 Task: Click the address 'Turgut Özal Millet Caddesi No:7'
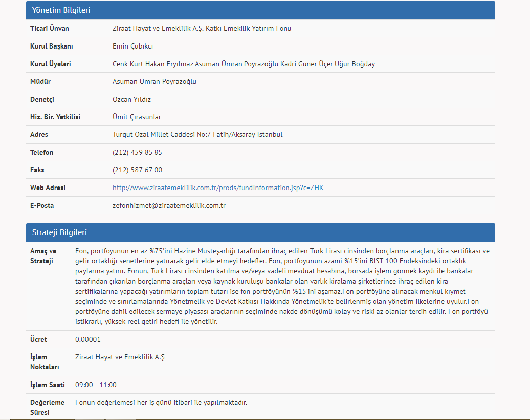click(x=161, y=134)
